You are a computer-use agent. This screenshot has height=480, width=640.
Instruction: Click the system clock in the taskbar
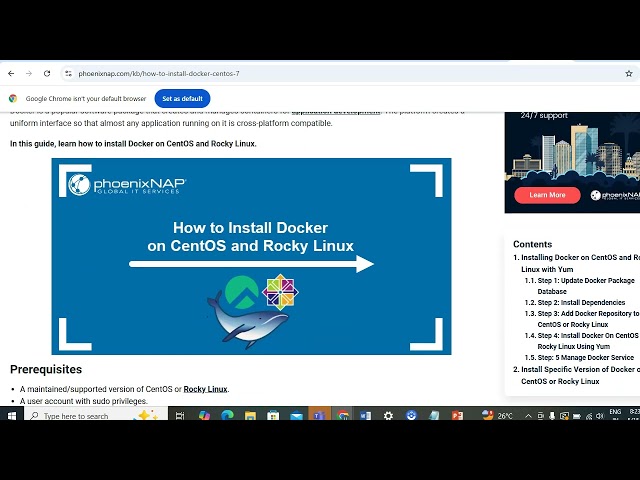[634, 414]
